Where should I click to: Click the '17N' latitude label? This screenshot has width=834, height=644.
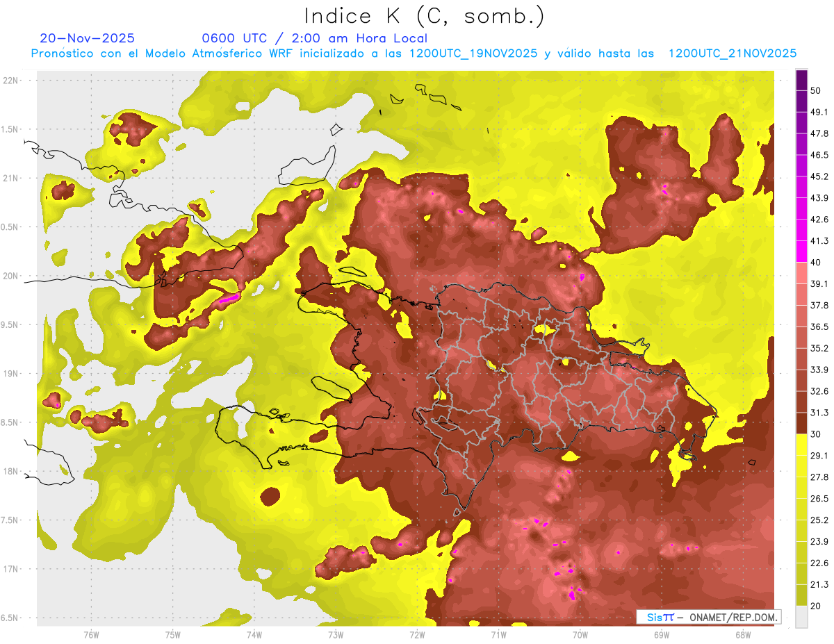(10, 569)
